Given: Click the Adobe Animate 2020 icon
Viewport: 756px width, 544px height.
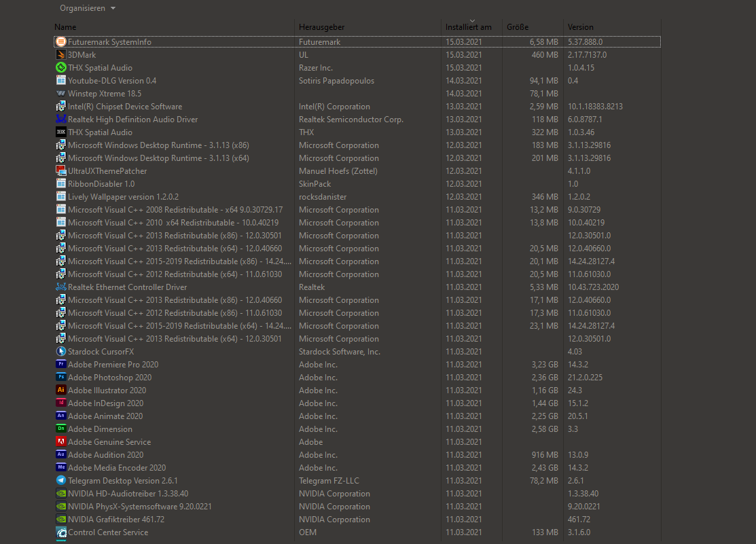Looking at the screenshot, I should pyautogui.click(x=60, y=416).
